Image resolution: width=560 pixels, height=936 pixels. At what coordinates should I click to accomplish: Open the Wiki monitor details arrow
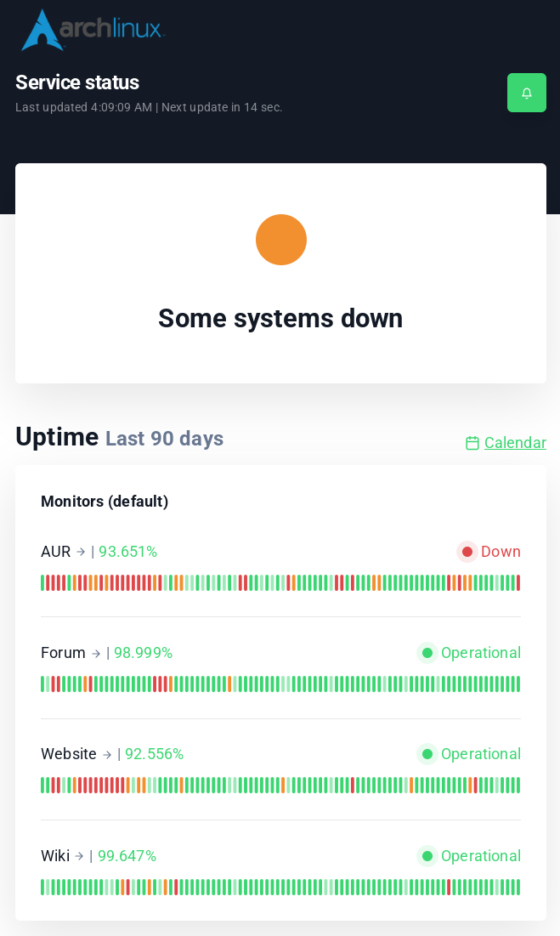click(79, 856)
